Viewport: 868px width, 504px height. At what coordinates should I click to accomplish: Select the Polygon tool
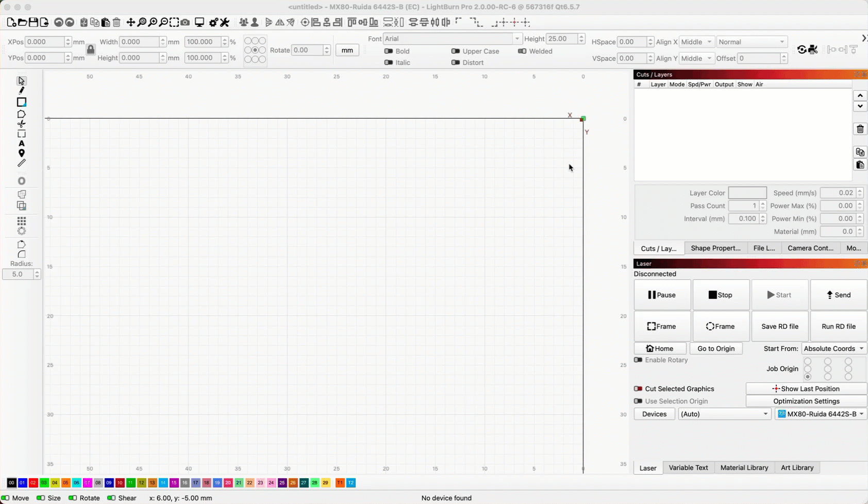coord(21,114)
